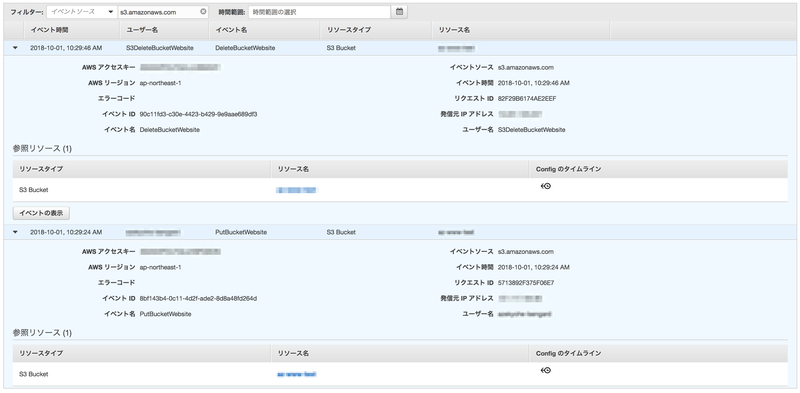
Task: Open the calendar date picker icon
Action: 399,12
